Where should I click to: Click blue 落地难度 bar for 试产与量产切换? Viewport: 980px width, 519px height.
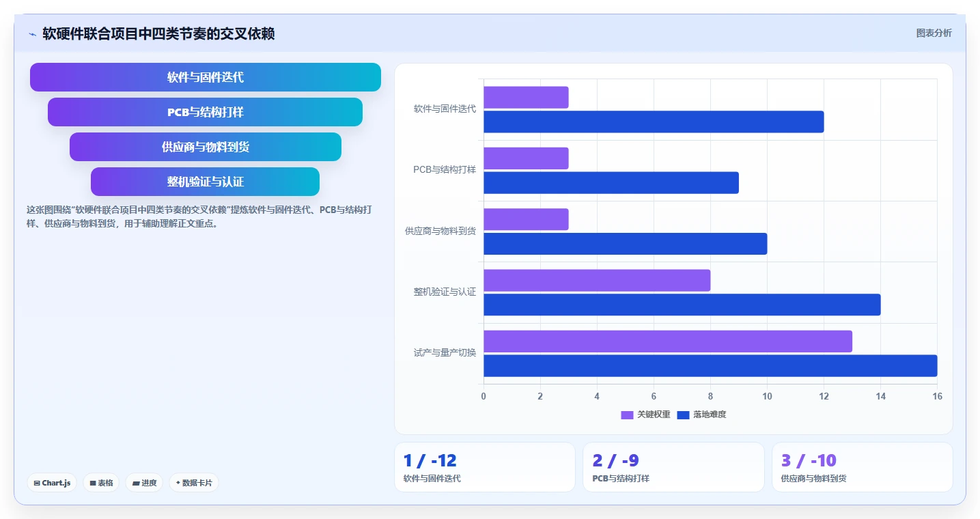click(710, 366)
